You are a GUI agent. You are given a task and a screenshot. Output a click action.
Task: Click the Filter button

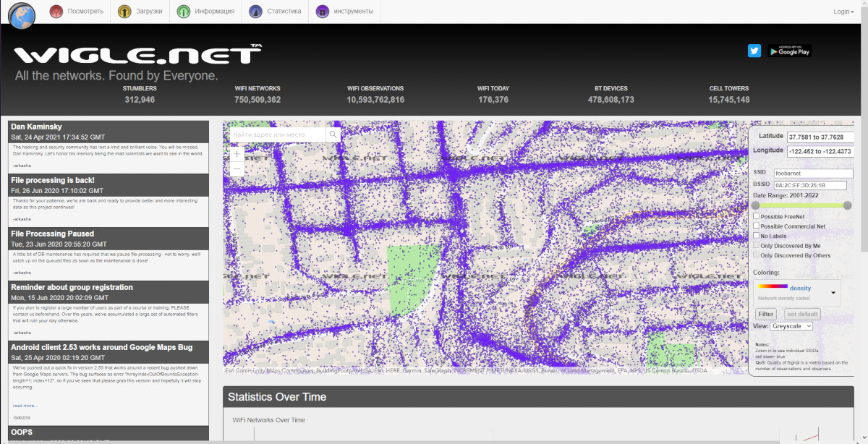[766, 314]
